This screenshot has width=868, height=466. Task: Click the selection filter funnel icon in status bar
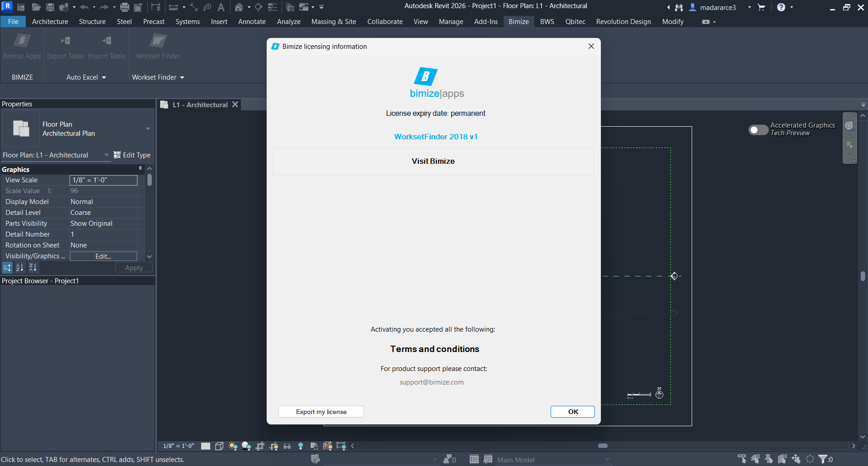[x=823, y=459]
